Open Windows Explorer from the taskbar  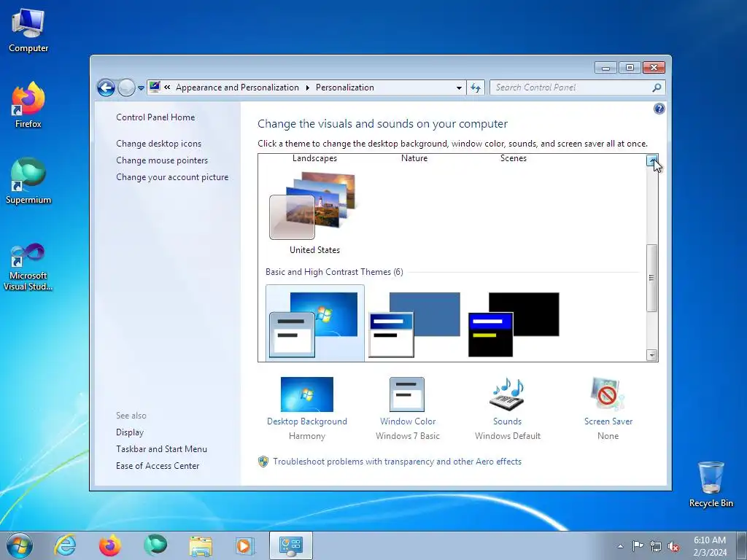(x=201, y=546)
